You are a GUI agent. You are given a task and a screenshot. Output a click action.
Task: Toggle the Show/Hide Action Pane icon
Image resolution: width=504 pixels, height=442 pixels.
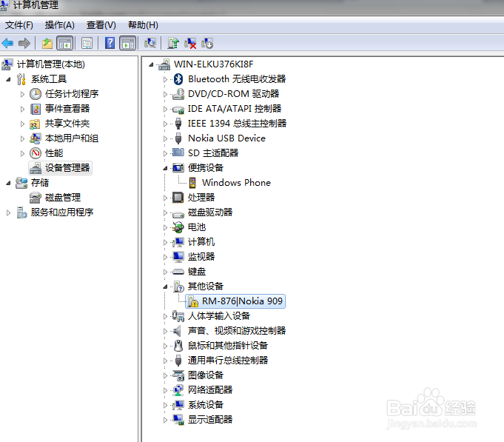coord(128,43)
